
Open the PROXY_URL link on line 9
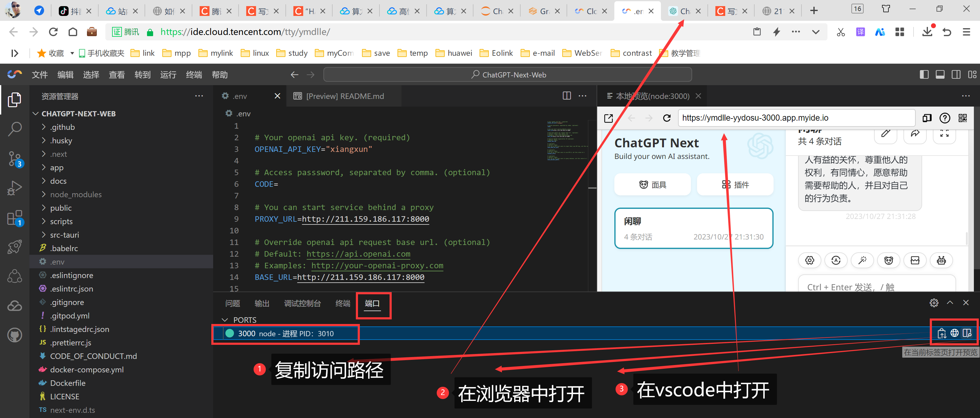pyautogui.click(x=365, y=219)
